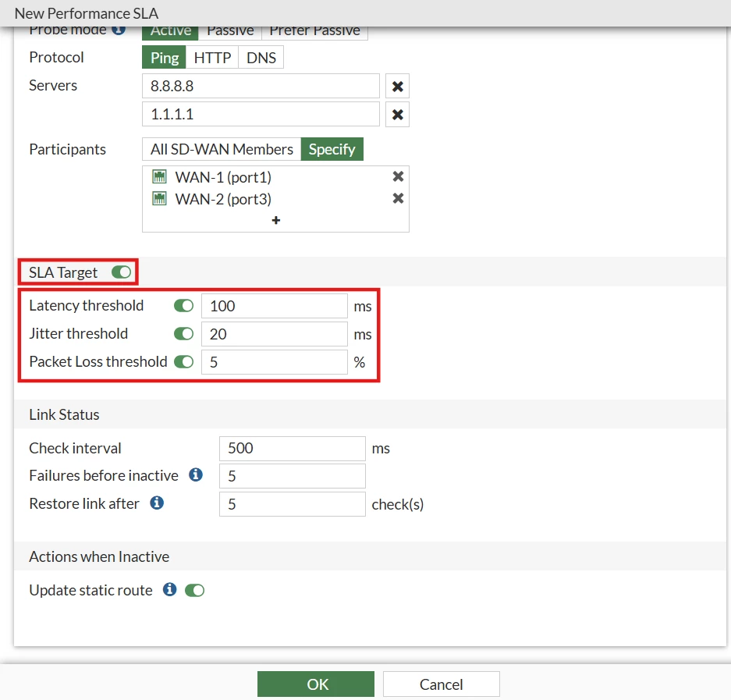Select the WAN-2 (port3) participant row
This screenshot has height=700, width=731.
click(x=275, y=199)
